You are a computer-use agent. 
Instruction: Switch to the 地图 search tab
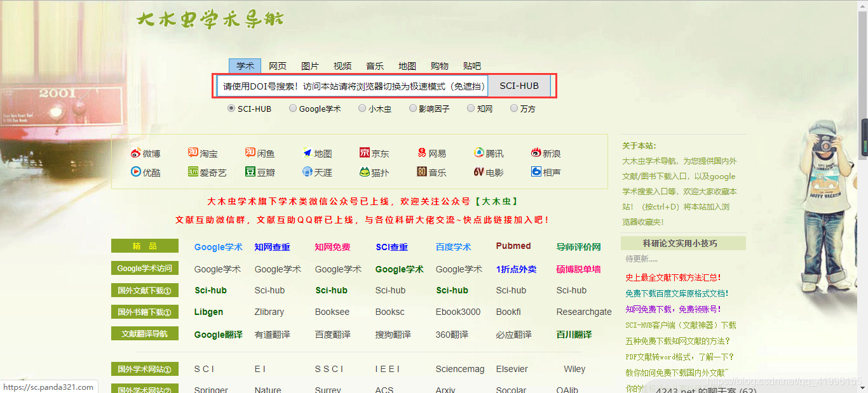(407, 65)
